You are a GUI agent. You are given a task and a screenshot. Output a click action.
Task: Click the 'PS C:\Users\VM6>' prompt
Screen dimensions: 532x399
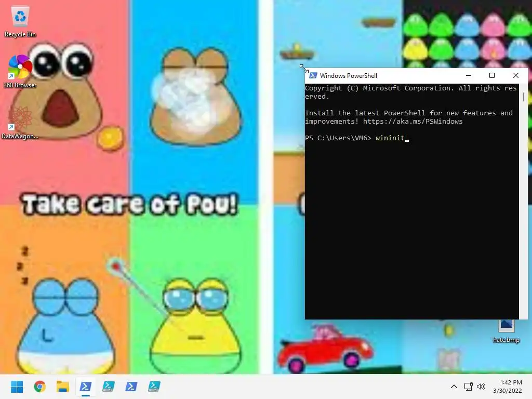click(x=338, y=138)
